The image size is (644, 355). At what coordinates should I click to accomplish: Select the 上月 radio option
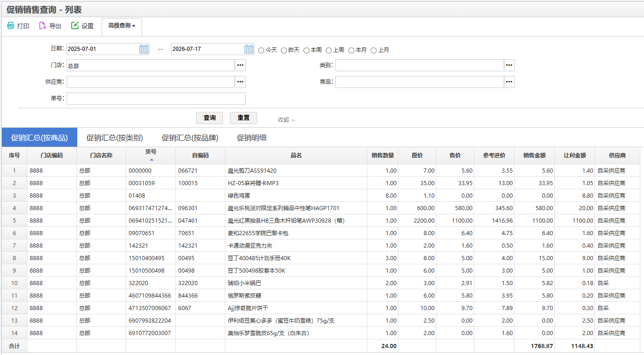374,50
